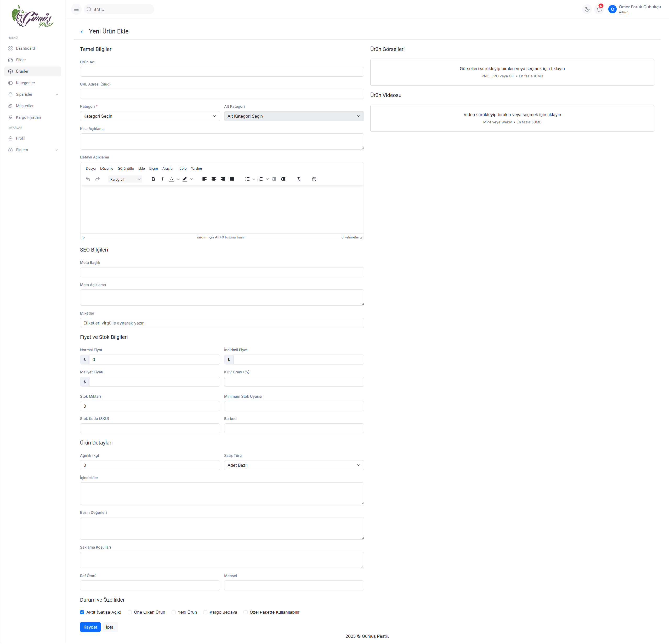Click the Kaydet button
The image size is (669, 644).
(90, 627)
